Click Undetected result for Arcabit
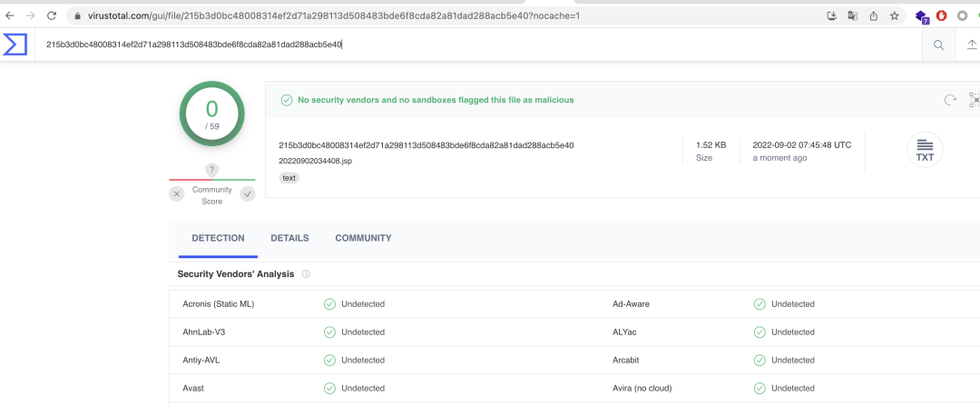 coord(792,361)
